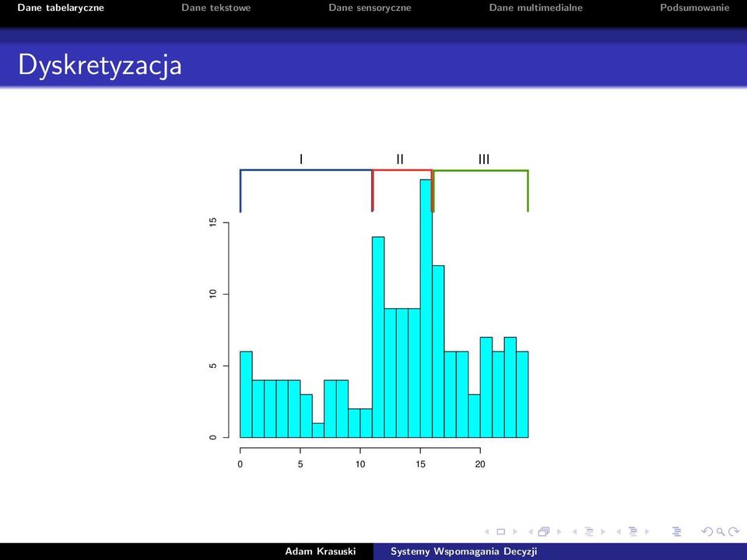Jump to the Dane sensoryczne section
The image size is (747, 560).
coord(370,8)
